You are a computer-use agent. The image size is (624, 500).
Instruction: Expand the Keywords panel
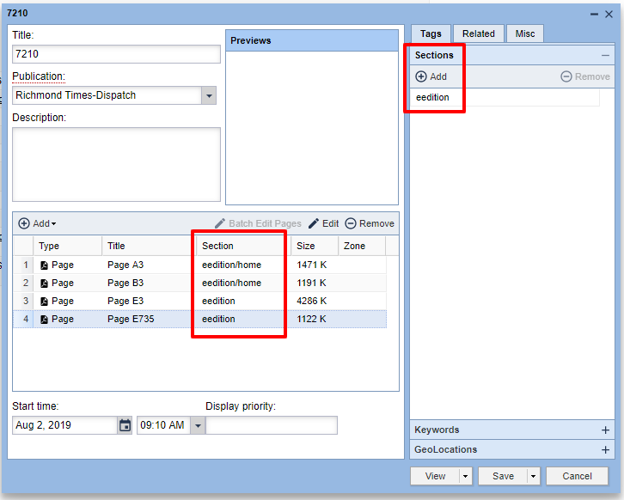click(605, 430)
